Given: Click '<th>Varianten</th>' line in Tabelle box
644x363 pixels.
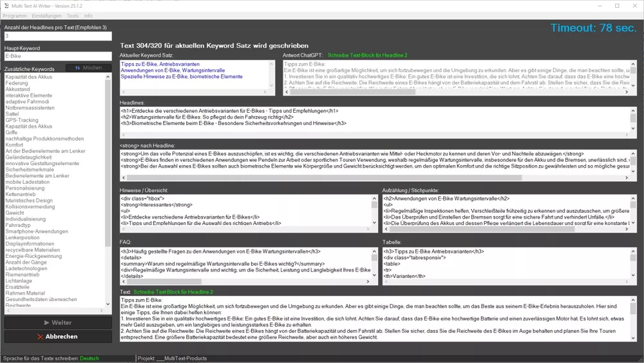Looking at the screenshot, I should (404, 276).
